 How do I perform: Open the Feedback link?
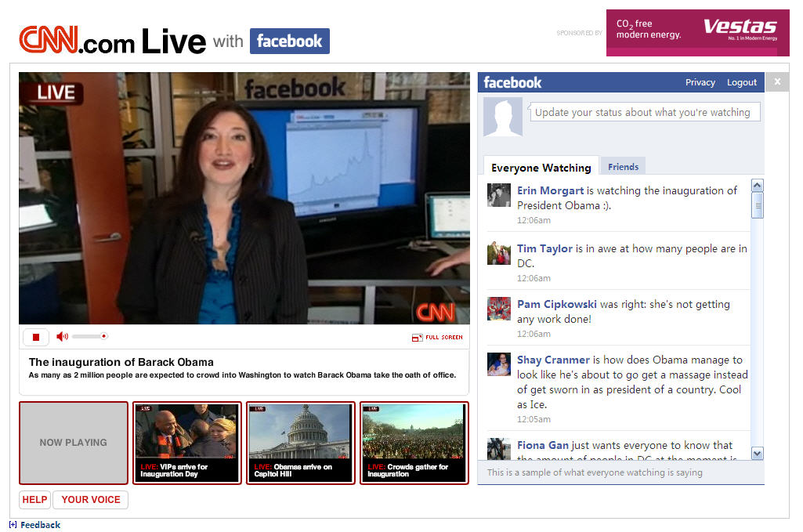[x=41, y=525]
